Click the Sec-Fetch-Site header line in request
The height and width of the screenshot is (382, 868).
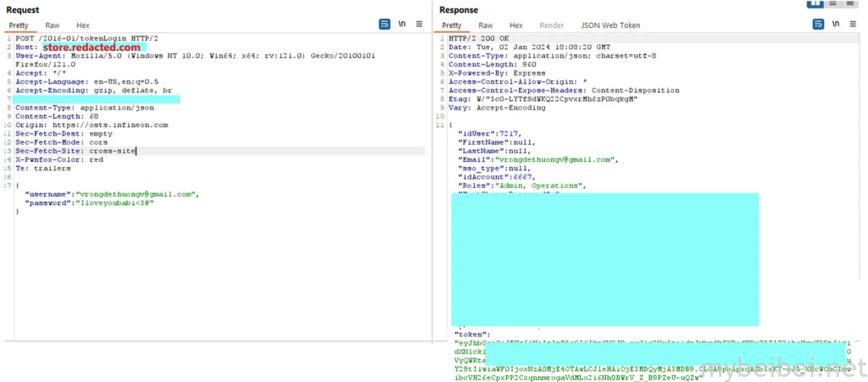[x=75, y=151]
